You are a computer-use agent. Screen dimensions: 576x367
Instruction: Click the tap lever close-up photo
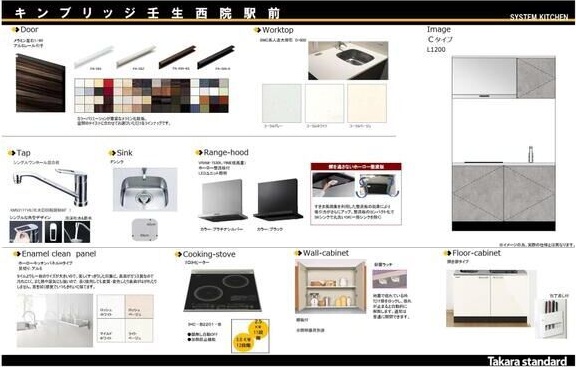coord(25,232)
